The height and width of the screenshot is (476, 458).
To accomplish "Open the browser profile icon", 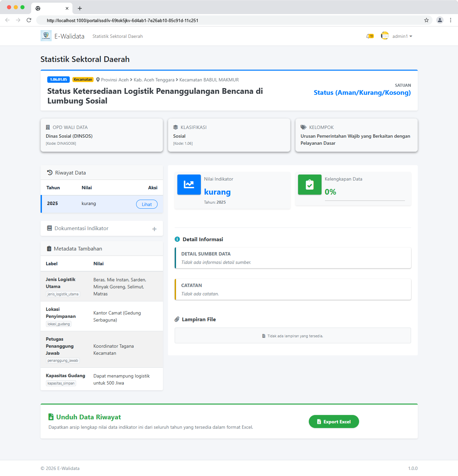I will pyautogui.click(x=440, y=20).
